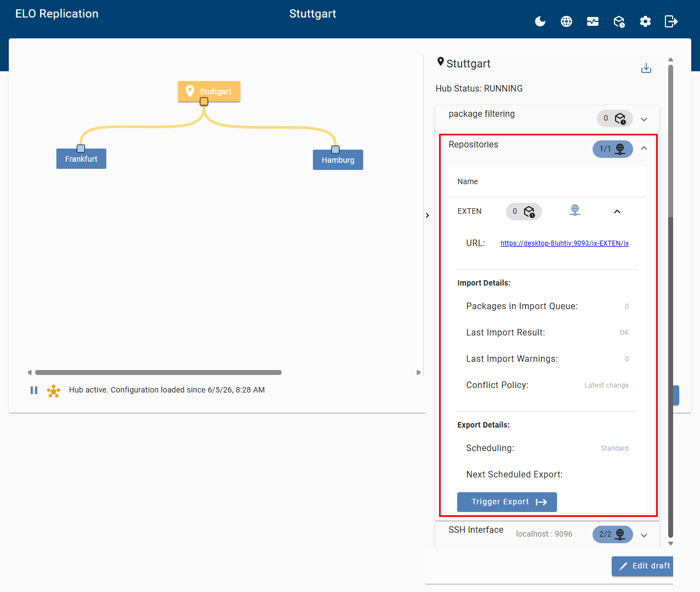Click the Hub active configuration status text
Screen dimensions: 700x592
167,390
